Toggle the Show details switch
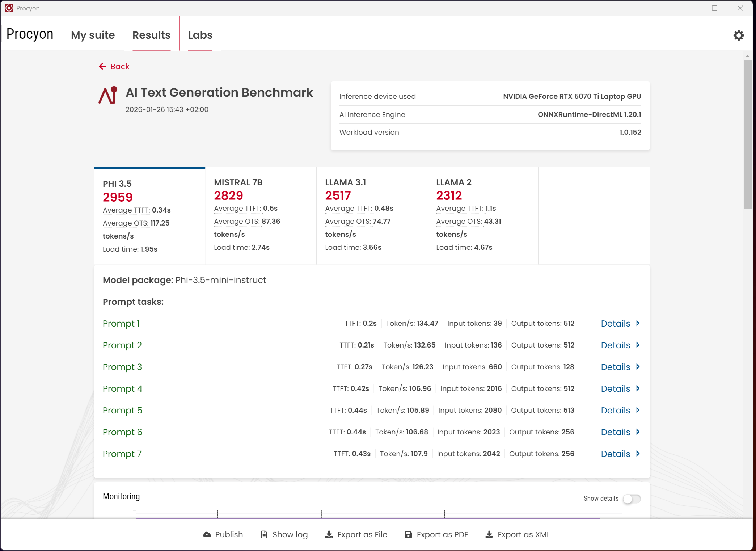This screenshot has width=756, height=551. pyautogui.click(x=632, y=499)
